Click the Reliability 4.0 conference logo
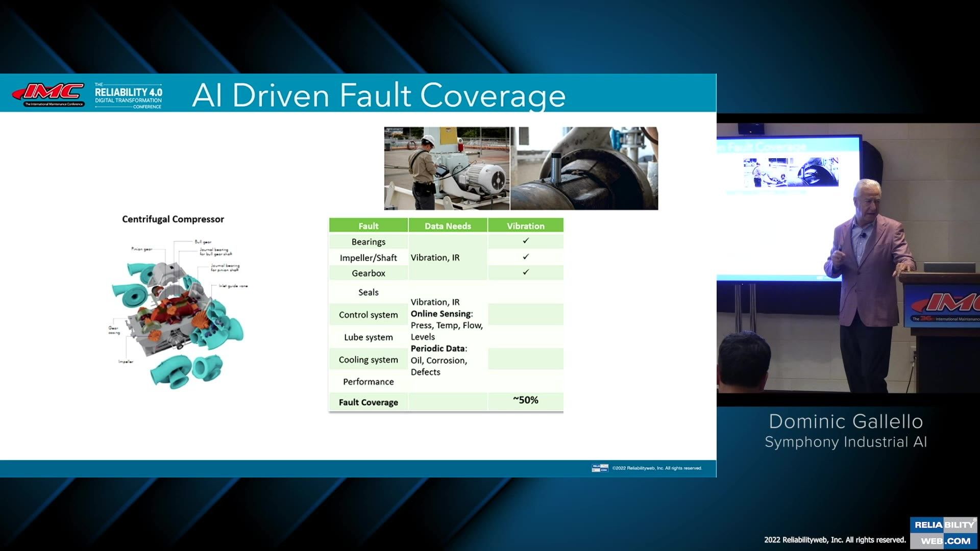 pyautogui.click(x=128, y=95)
